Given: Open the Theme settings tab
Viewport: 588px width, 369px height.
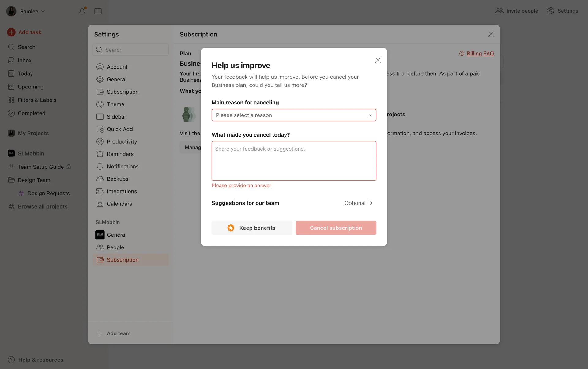Looking at the screenshot, I should point(115,104).
